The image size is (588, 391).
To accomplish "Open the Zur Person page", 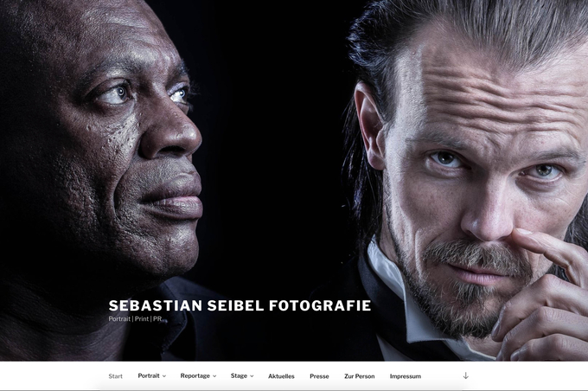I will click(359, 376).
